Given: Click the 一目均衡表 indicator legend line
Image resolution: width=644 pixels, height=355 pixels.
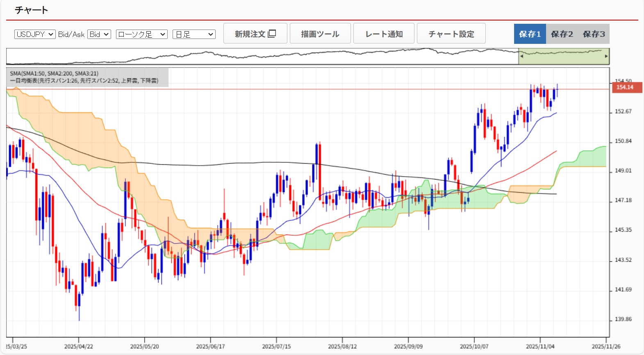Looking at the screenshot, I should point(84,81).
